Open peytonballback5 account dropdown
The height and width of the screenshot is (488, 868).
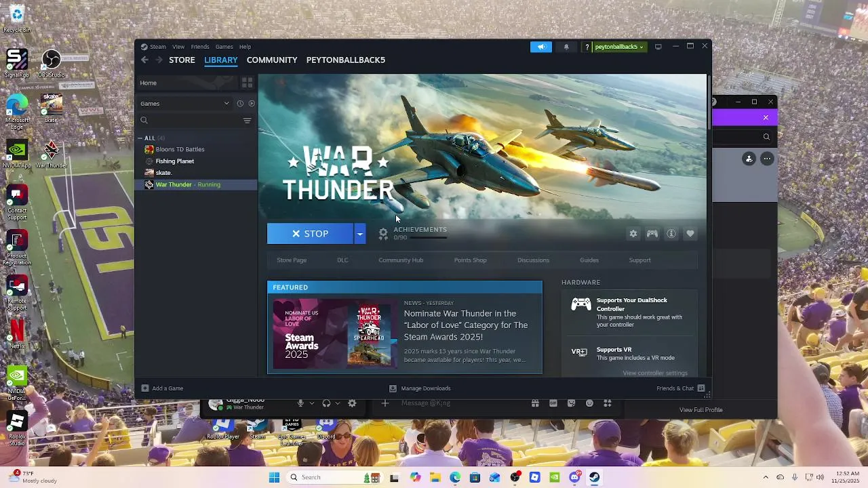tap(619, 47)
